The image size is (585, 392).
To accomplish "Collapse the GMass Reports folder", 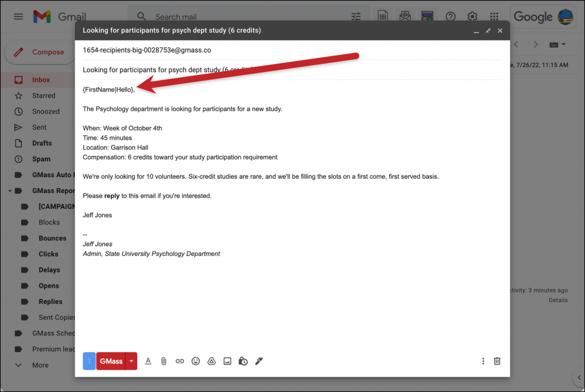I will (x=9, y=190).
